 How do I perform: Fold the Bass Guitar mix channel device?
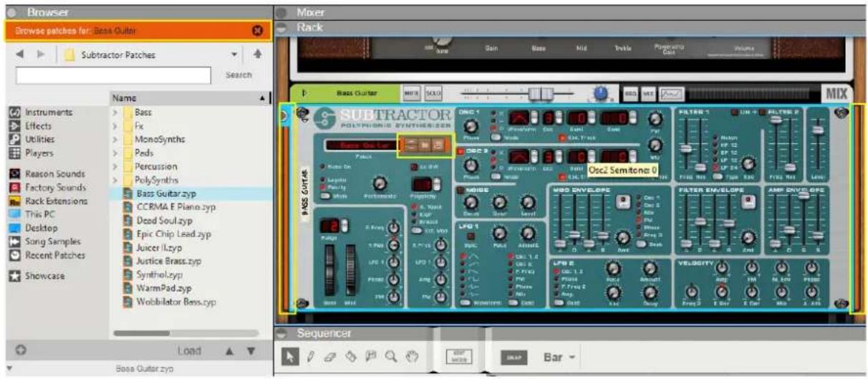[x=303, y=93]
